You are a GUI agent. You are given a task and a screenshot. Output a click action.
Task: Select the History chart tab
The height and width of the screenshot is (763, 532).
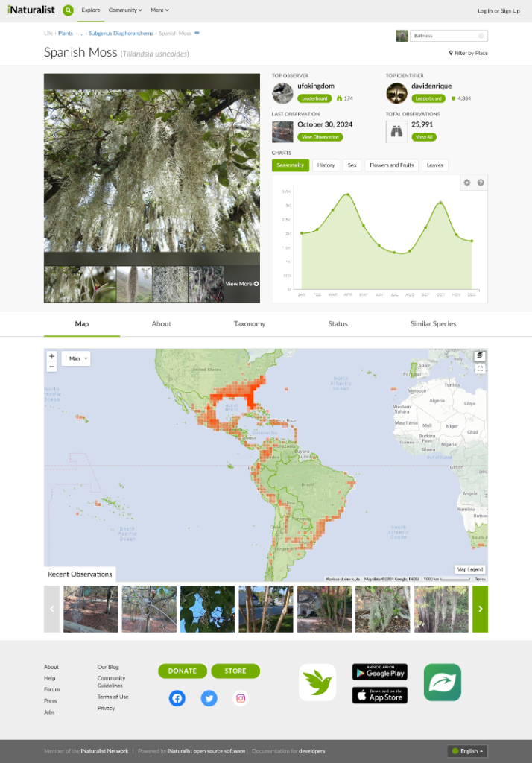click(326, 165)
